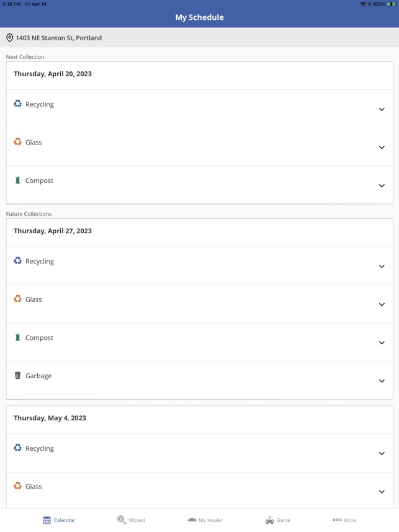The width and height of the screenshot is (399, 532).
Task: Tap the blue Recycling icon under April 20
Action: [17, 104]
